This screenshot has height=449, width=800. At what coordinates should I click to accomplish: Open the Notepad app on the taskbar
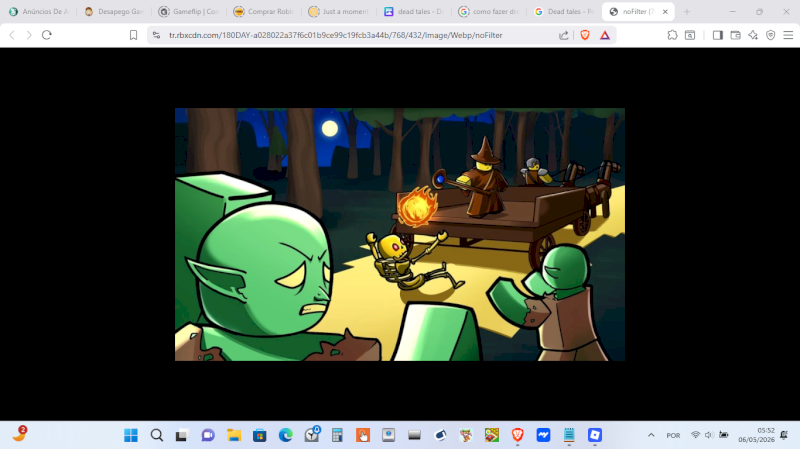click(569, 435)
